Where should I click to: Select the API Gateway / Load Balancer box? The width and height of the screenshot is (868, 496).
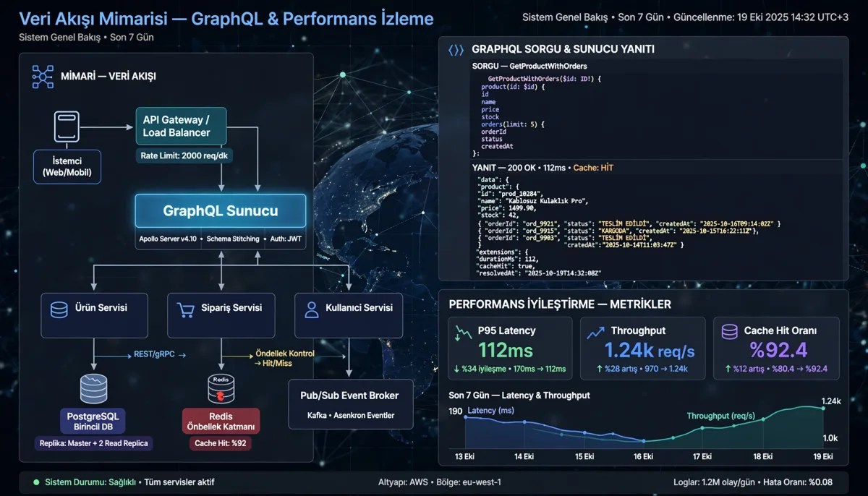[x=181, y=127]
